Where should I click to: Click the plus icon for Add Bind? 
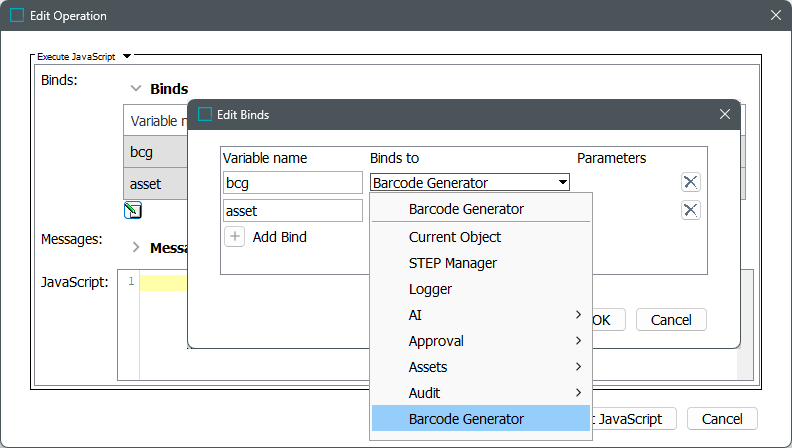coord(234,237)
